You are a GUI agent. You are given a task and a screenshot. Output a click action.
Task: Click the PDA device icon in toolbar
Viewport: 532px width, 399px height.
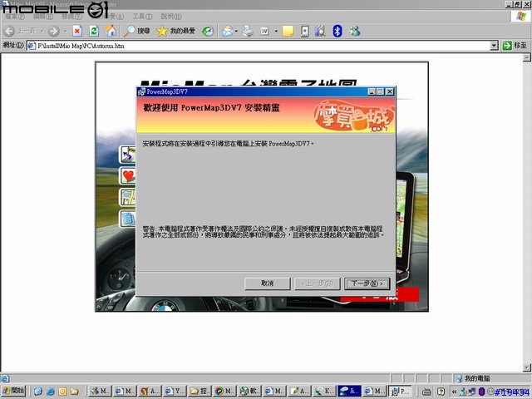(305, 32)
